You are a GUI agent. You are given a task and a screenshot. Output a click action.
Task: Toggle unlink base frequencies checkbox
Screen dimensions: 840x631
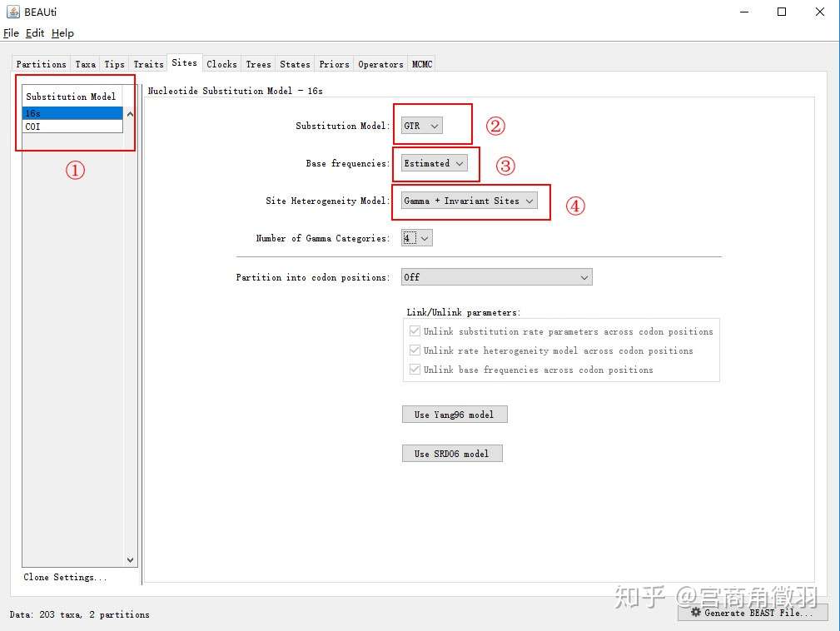click(x=414, y=370)
